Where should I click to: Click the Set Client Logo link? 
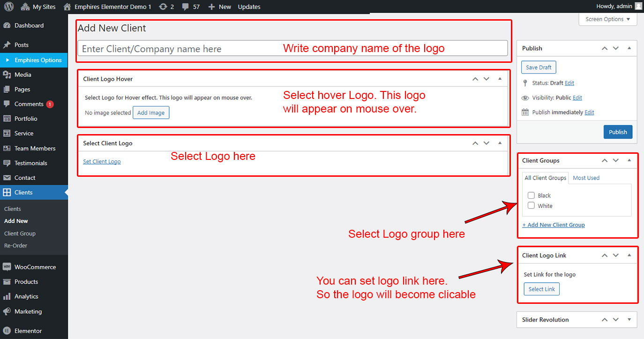coord(102,161)
